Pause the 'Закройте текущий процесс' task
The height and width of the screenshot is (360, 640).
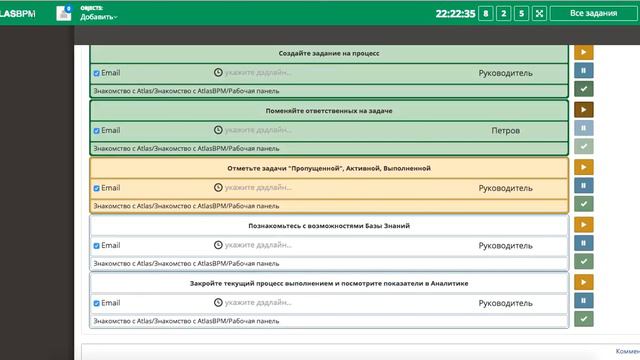click(x=584, y=300)
